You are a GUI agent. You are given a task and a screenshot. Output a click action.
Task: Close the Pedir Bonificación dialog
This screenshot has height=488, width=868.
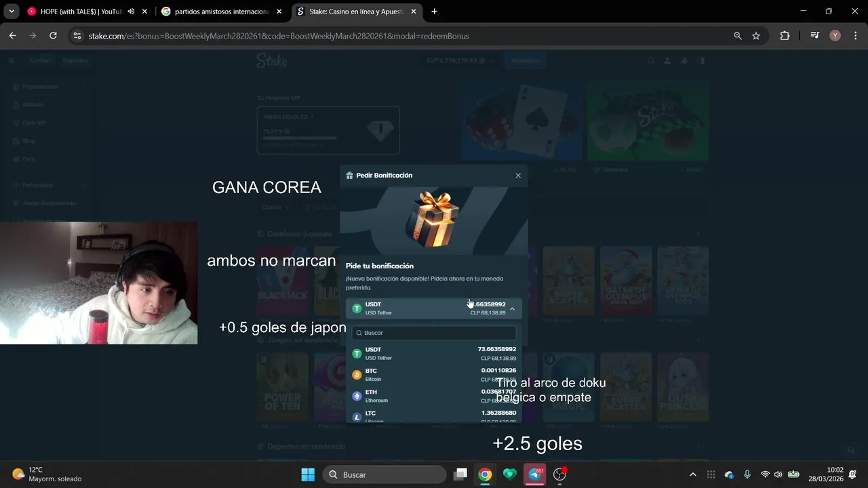tap(518, 176)
